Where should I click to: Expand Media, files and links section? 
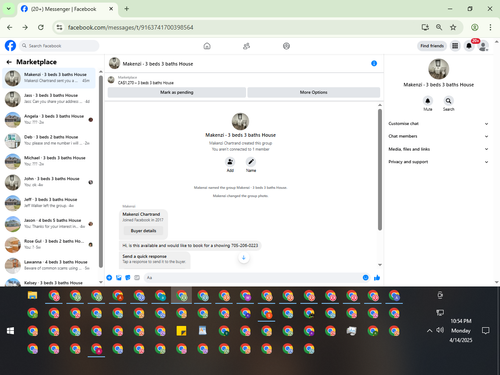click(438, 149)
